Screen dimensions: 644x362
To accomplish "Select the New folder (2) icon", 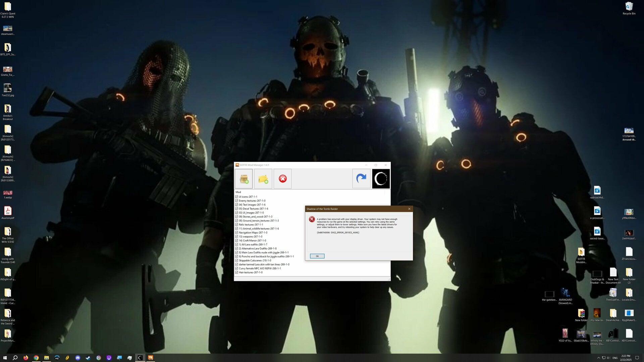I will click(629, 276).
